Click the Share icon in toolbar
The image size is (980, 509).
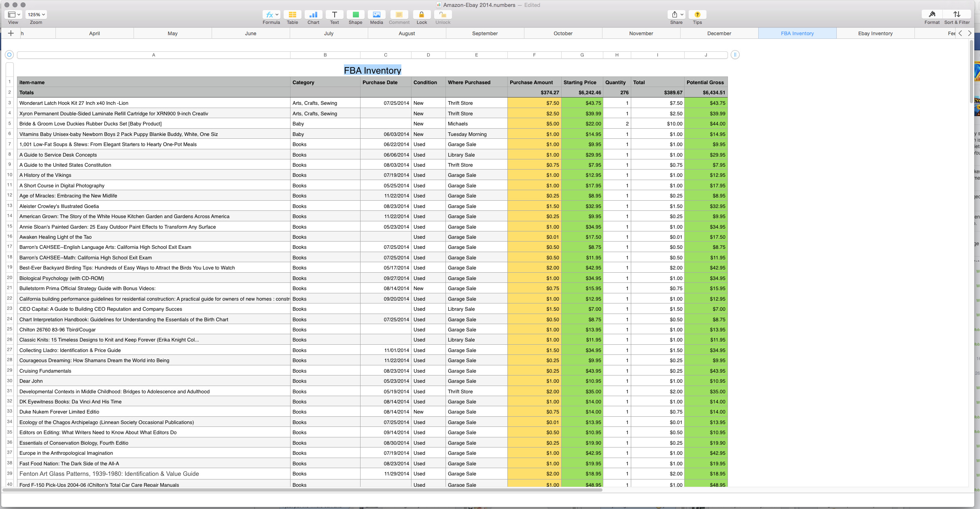click(675, 14)
